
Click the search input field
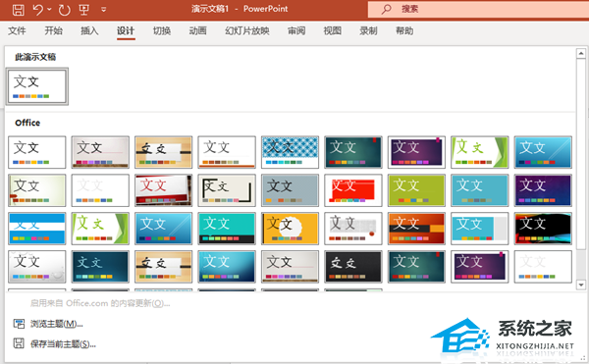pyautogui.click(x=478, y=9)
